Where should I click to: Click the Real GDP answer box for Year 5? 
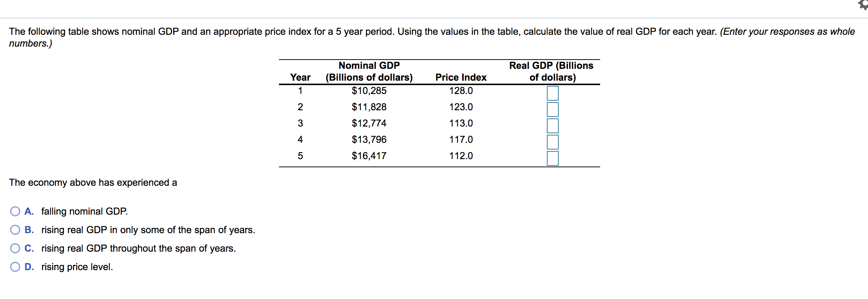tap(552, 158)
